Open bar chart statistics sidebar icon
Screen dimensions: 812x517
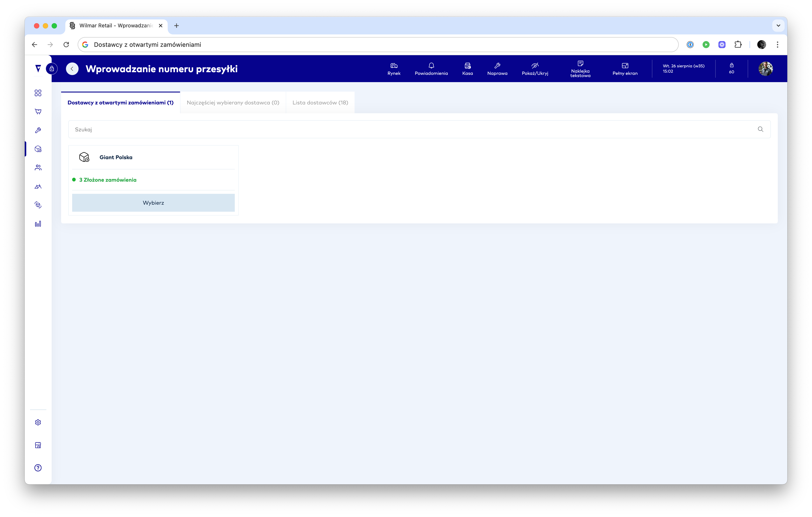tap(38, 224)
